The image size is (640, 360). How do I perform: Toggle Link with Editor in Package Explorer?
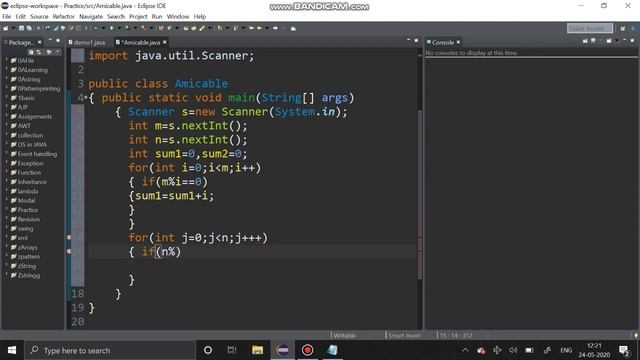pyautogui.click(x=39, y=52)
